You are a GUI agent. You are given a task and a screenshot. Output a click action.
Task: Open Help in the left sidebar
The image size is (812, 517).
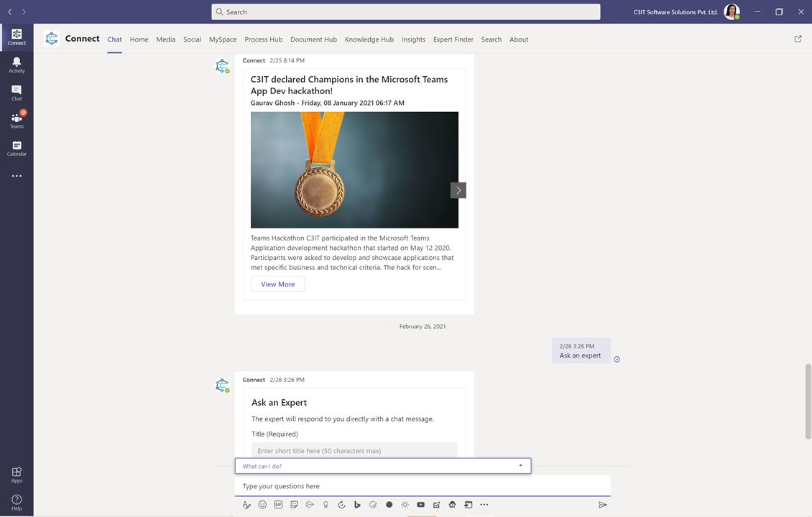(x=17, y=502)
